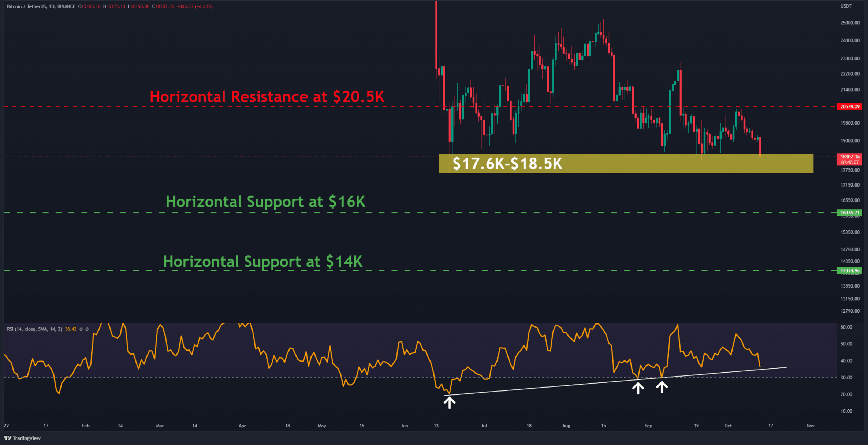Viewport: 868px width, 445px height.
Task: Click the Apr label on time axis
Action: (242, 426)
